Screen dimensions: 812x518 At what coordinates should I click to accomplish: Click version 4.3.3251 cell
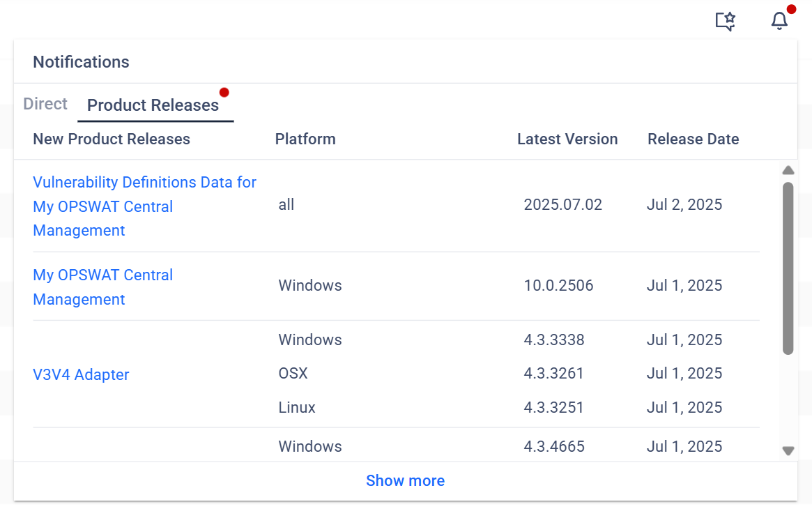pyautogui.click(x=553, y=408)
